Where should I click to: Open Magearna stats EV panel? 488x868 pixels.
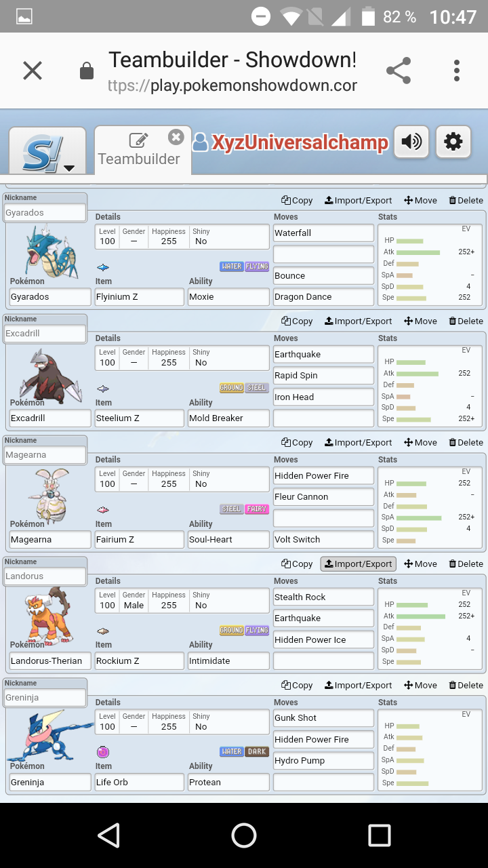point(430,507)
